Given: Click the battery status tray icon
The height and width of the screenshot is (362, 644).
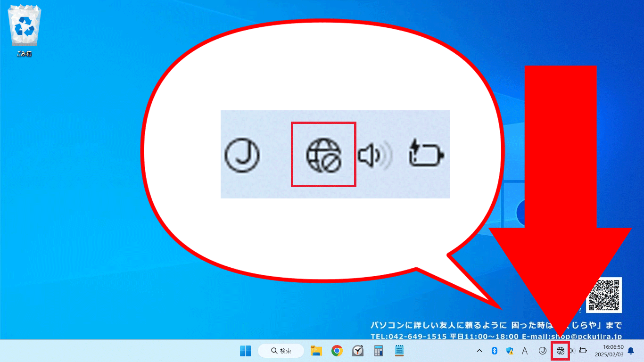Looking at the screenshot, I should [x=583, y=351].
